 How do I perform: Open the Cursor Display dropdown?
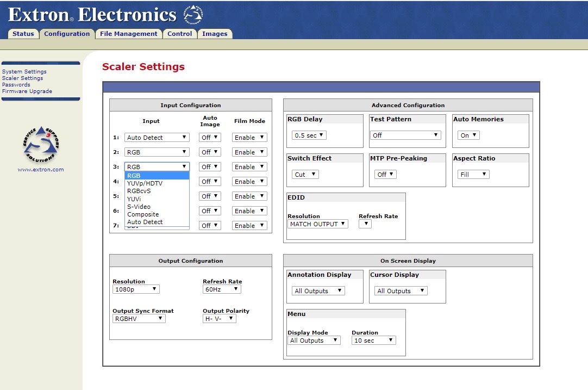(x=401, y=290)
